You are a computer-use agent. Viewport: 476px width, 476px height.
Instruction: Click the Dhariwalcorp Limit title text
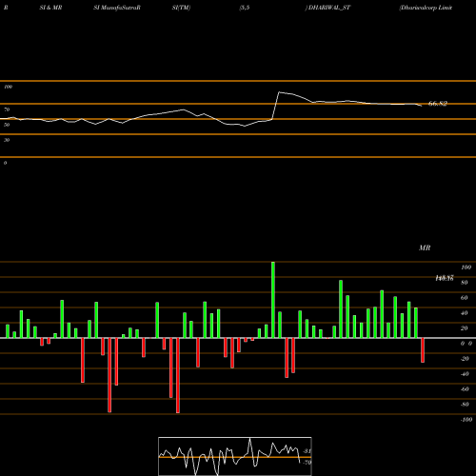(x=426, y=8)
